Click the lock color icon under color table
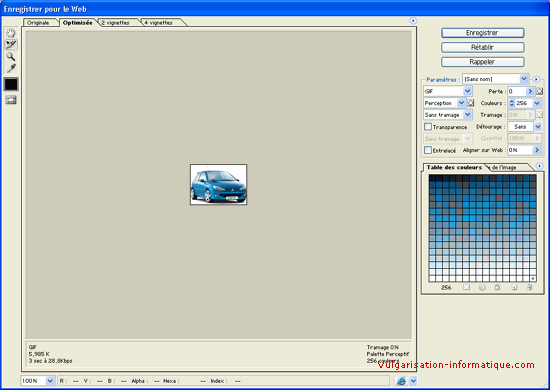Image resolution: width=550 pixels, height=390 pixels. tap(497, 287)
